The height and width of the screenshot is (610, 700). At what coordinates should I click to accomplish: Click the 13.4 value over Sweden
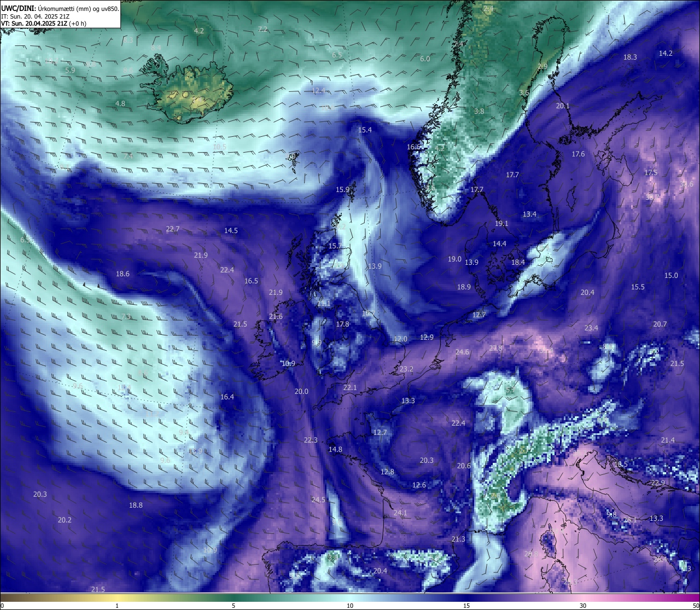[x=529, y=214]
